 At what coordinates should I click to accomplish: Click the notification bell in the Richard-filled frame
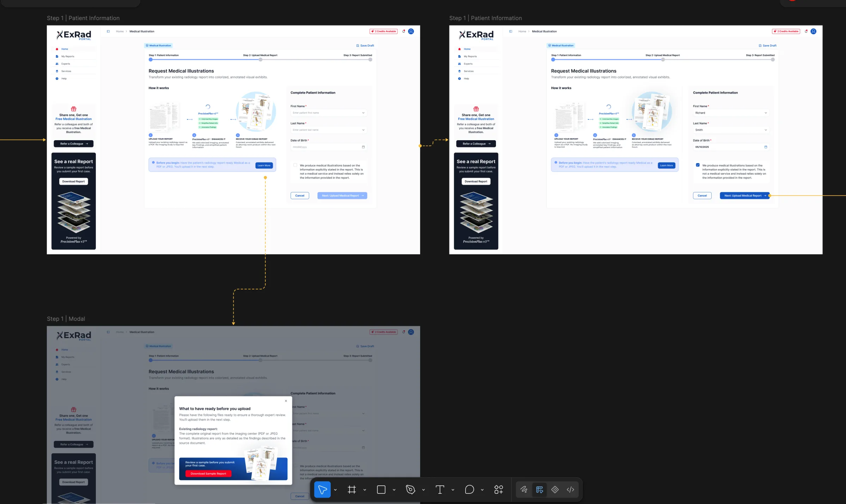tap(806, 31)
